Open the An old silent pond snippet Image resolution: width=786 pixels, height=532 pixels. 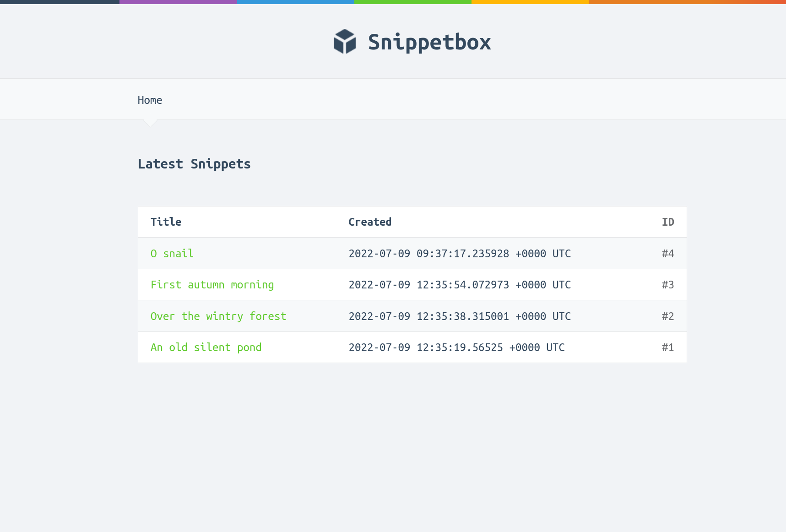pos(206,347)
